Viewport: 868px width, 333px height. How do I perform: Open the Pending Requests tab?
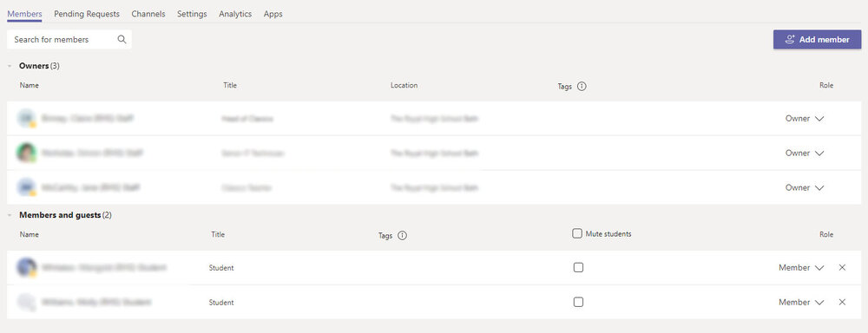point(86,14)
